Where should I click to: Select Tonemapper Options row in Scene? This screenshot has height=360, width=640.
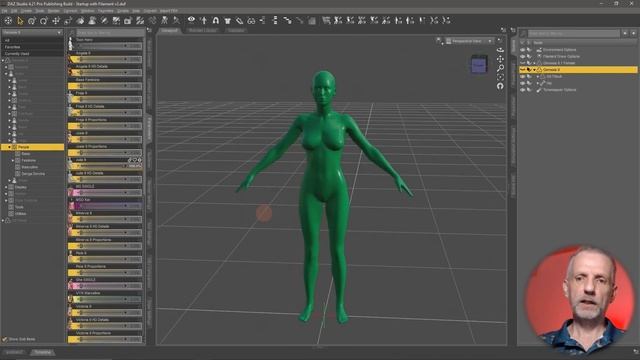coord(578,90)
